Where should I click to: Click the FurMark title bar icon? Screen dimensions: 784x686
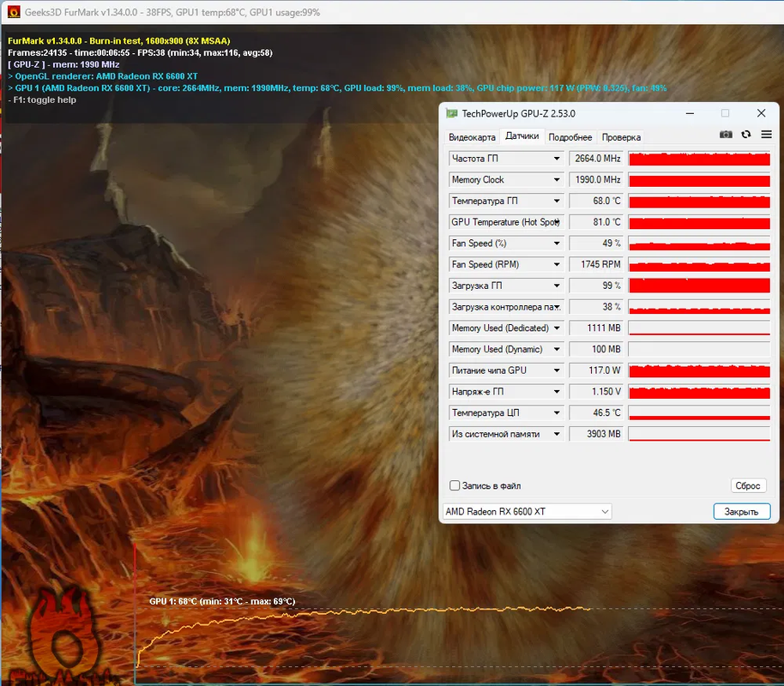click(14, 12)
